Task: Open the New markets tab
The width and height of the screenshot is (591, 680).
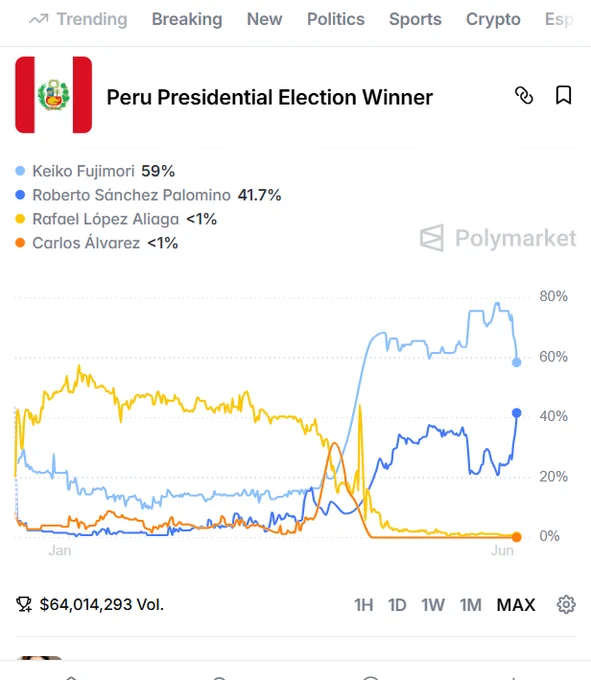Action: click(264, 19)
